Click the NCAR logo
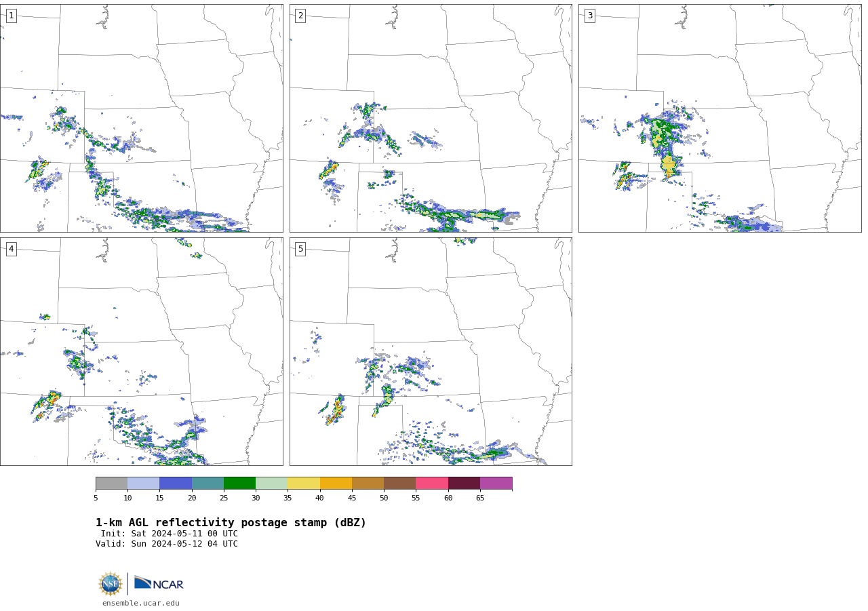Viewport: 868px width, 611px height. click(x=159, y=583)
